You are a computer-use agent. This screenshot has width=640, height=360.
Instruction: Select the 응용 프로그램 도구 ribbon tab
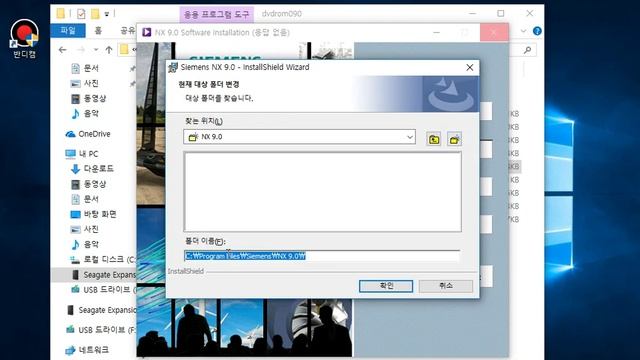[216, 14]
